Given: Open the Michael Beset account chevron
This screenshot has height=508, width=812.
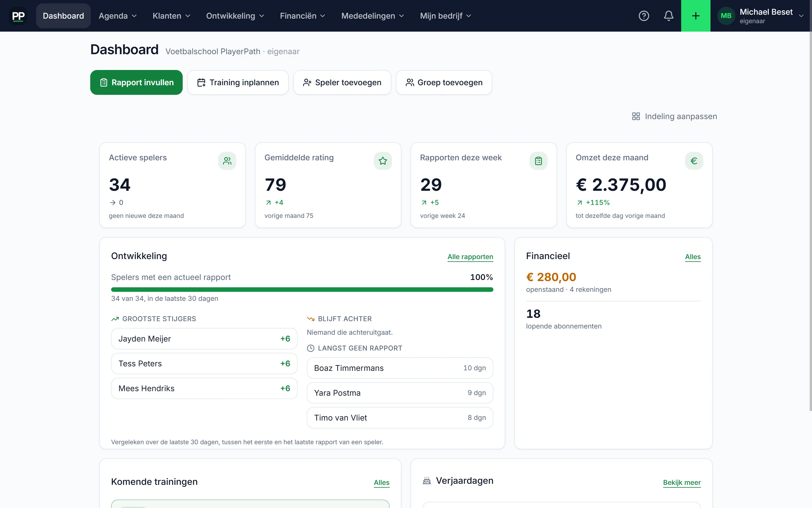Looking at the screenshot, I should 801,16.
